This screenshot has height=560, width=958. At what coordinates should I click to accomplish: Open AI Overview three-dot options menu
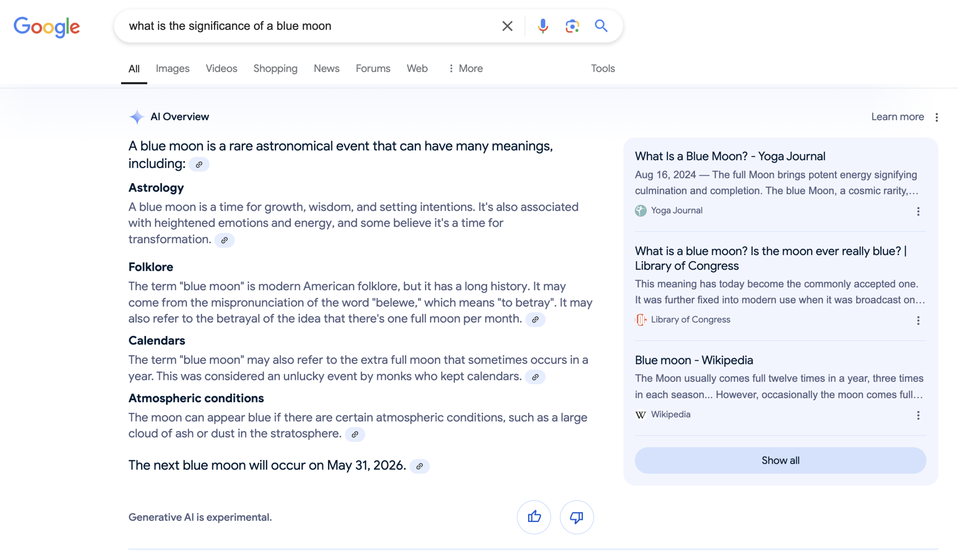[x=936, y=117]
